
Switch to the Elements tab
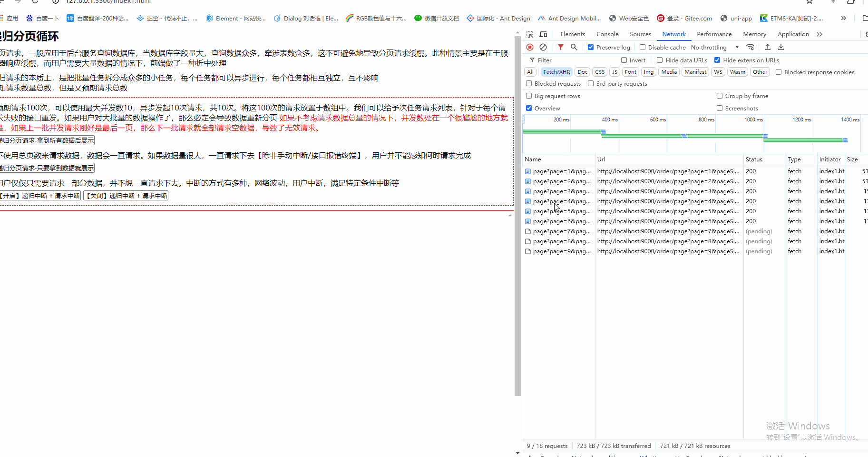[x=573, y=34]
